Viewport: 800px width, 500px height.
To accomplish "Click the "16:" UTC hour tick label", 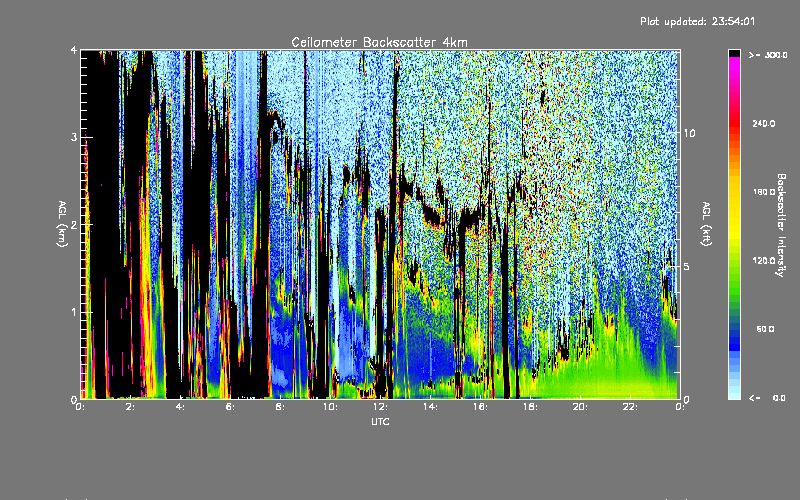I will point(480,407).
